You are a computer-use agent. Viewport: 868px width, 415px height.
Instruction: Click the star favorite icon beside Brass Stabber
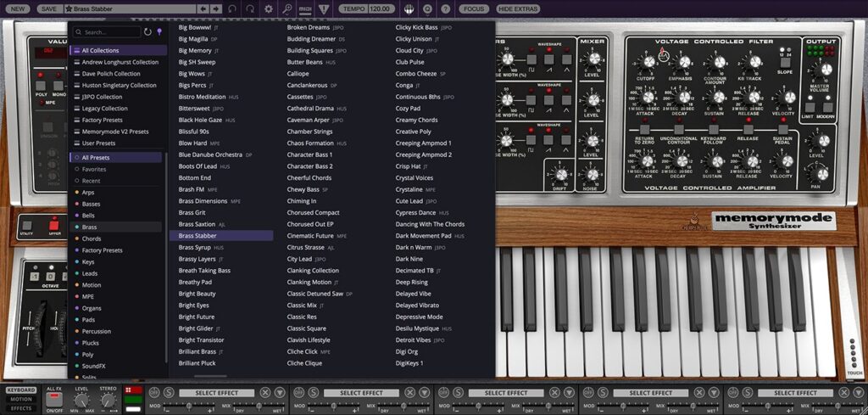point(69,8)
